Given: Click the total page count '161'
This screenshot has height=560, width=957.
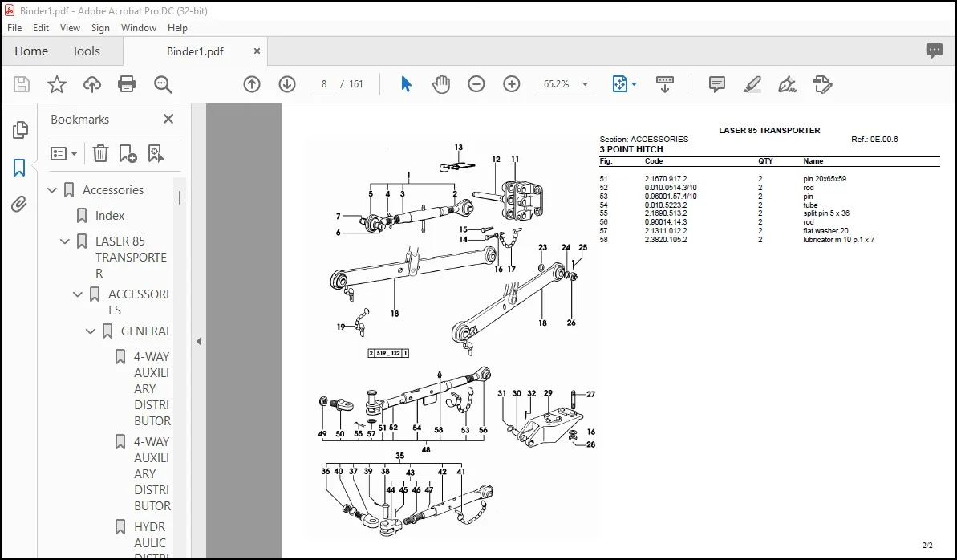Looking at the screenshot, I should 356,84.
